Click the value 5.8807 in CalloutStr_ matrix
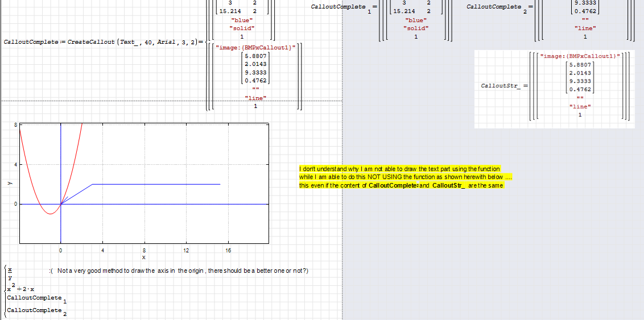 [x=580, y=64]
